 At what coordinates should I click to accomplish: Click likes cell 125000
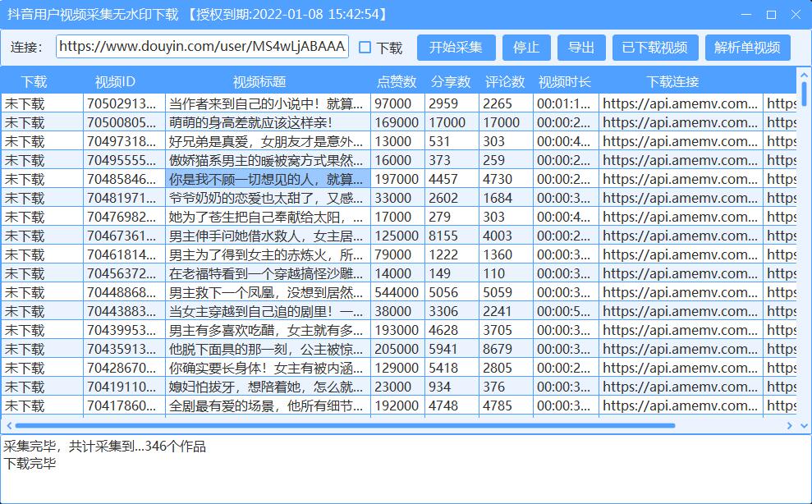tap(397, 236)
